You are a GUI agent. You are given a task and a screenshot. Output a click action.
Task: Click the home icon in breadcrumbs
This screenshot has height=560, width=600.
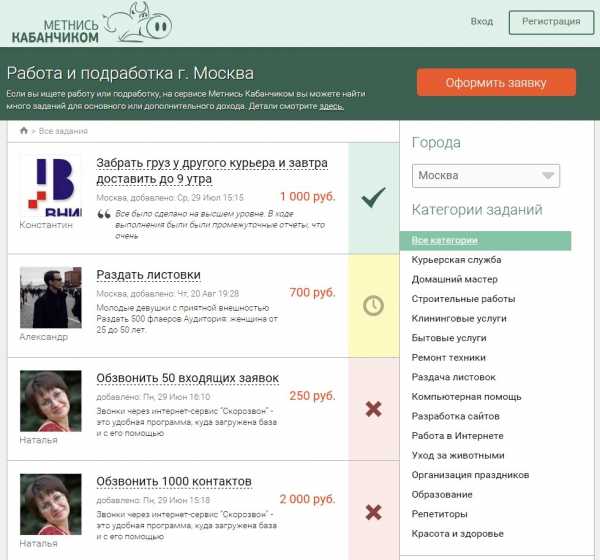click(24, 131)
